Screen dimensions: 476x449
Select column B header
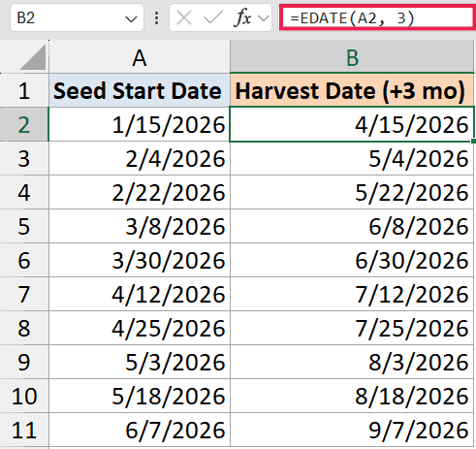pyautogui.click(x=352, y=57)
